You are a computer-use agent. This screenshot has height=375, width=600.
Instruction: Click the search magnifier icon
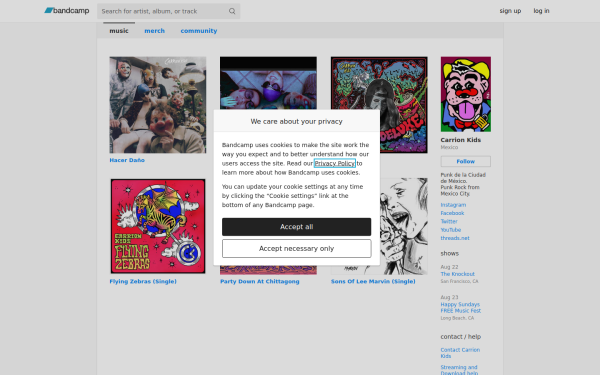[x=232, y=11]
